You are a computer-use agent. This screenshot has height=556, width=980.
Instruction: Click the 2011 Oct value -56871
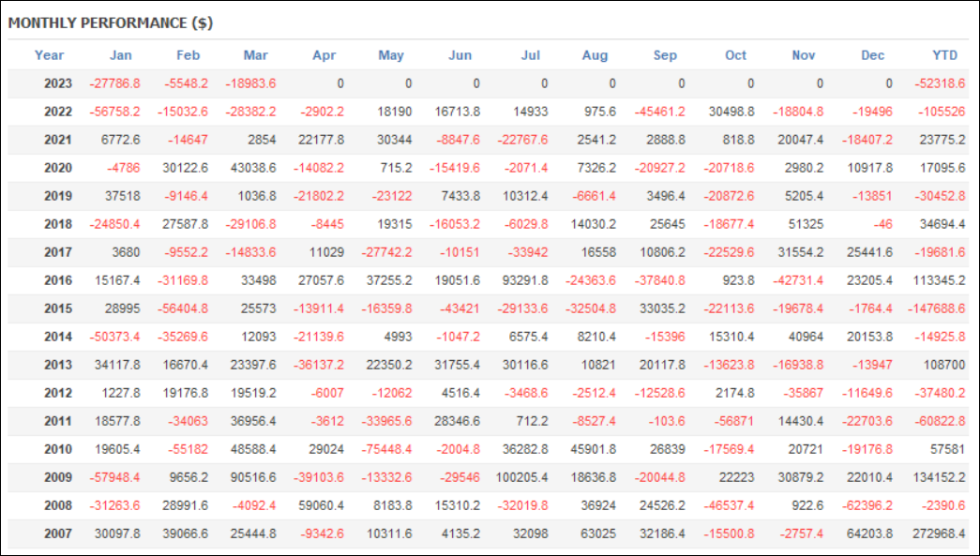tap(733, 420)
